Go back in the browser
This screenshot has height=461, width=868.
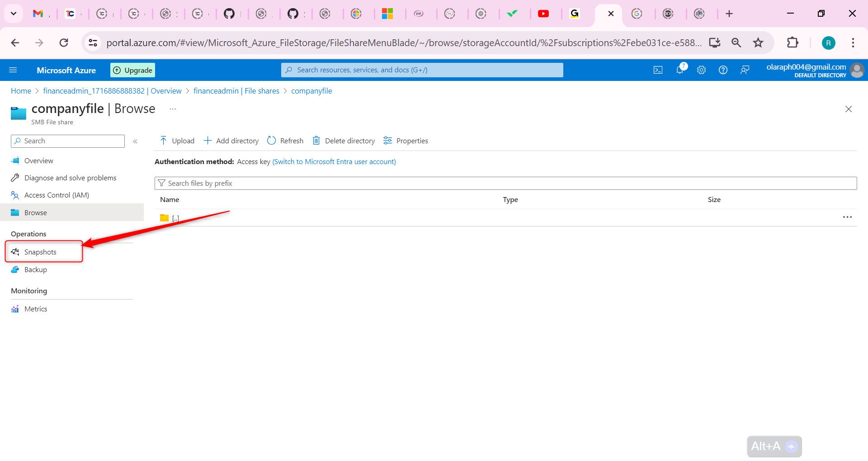(x=15, y=43)
